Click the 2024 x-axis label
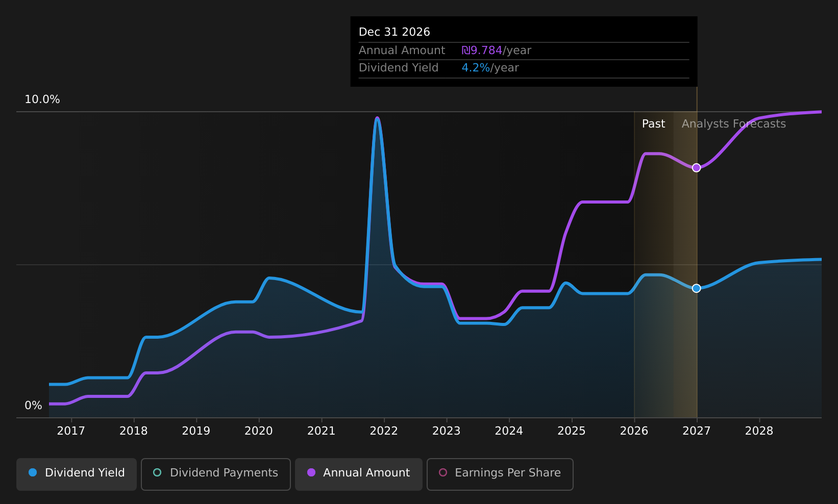The image size is (838, 504). [509, 431]
